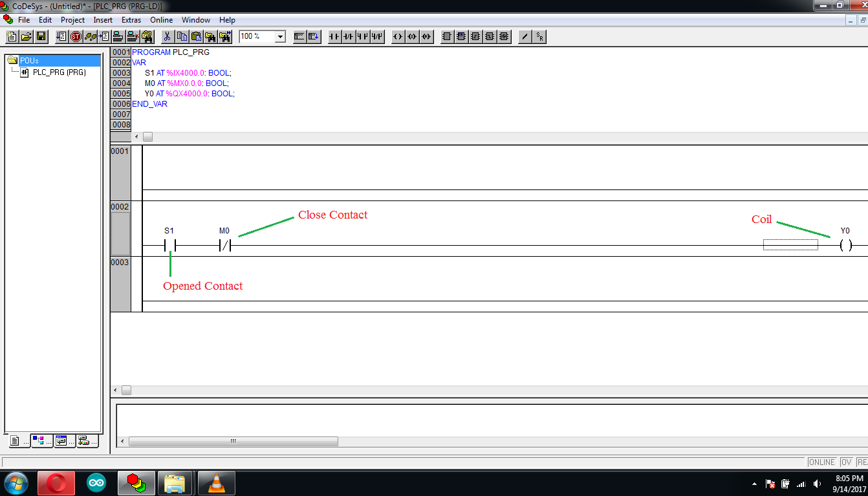Click the Stop (ST) toolbar icon
Viewport: 868px width, 496px height.
tap(76, 37)
